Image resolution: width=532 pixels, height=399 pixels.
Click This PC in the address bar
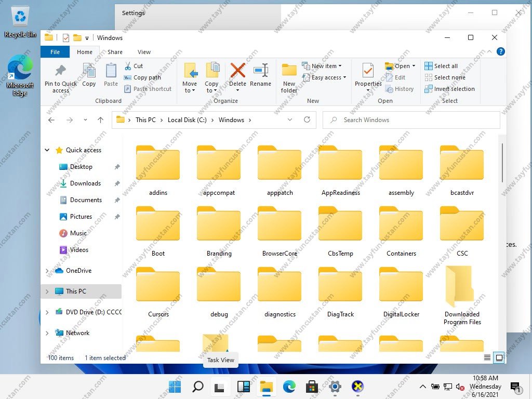145,120
